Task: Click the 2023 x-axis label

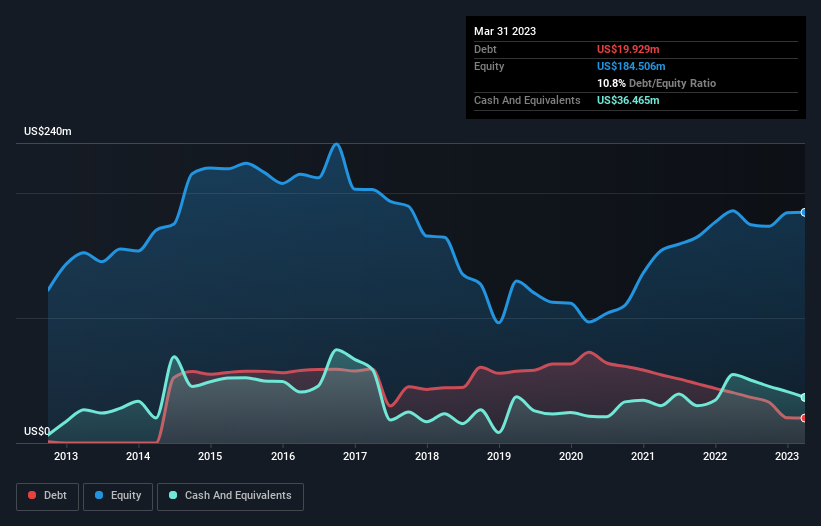Action: [x=786, y=456]
